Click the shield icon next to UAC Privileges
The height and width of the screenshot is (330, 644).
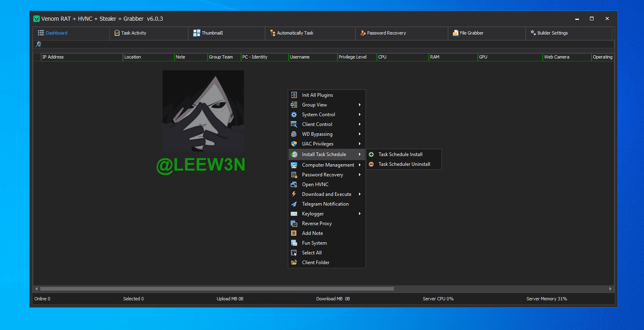(294, 144)
